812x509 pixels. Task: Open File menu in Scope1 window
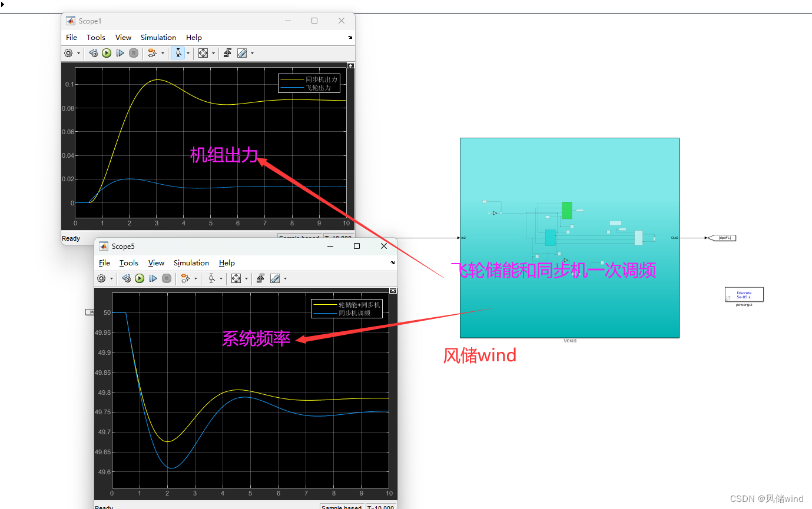[71, 37]
